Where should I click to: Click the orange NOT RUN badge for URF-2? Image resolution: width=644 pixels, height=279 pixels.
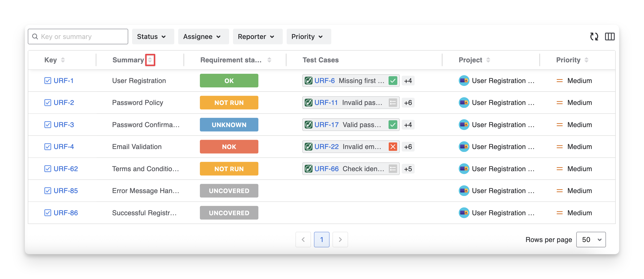point(229,103)
